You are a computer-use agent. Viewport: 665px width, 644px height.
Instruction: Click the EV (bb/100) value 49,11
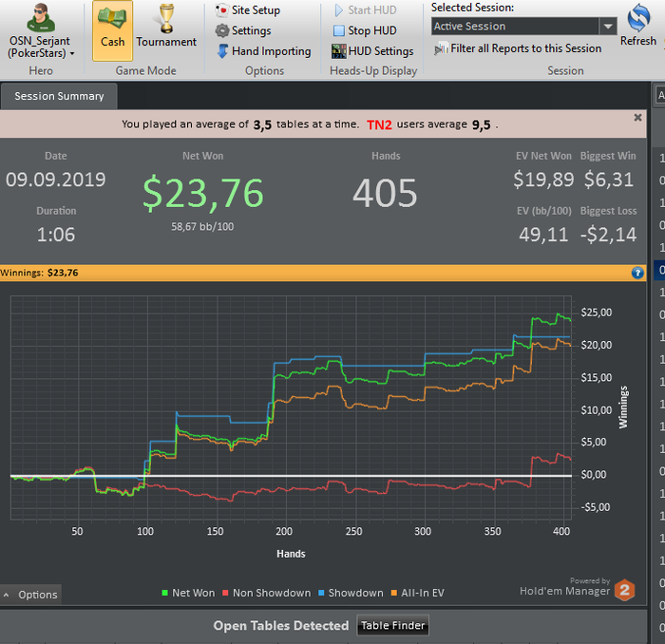543,235
